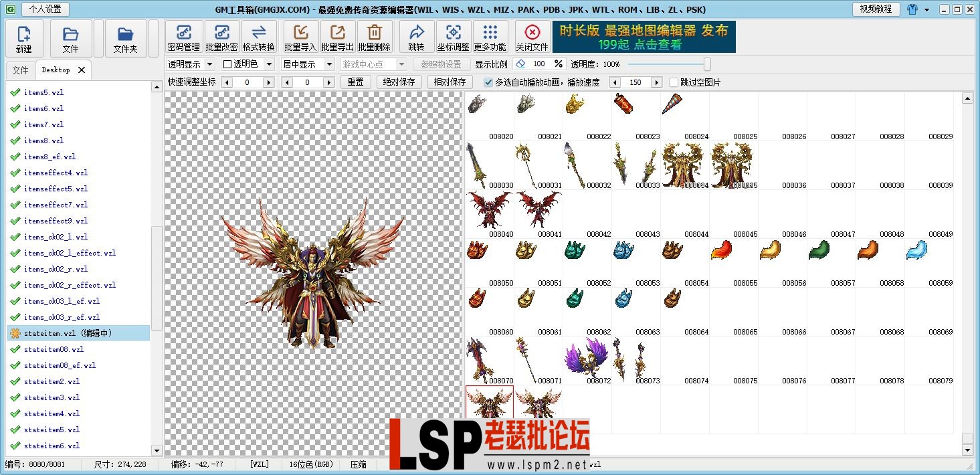Click the 重置 reset button

[356, 82]
